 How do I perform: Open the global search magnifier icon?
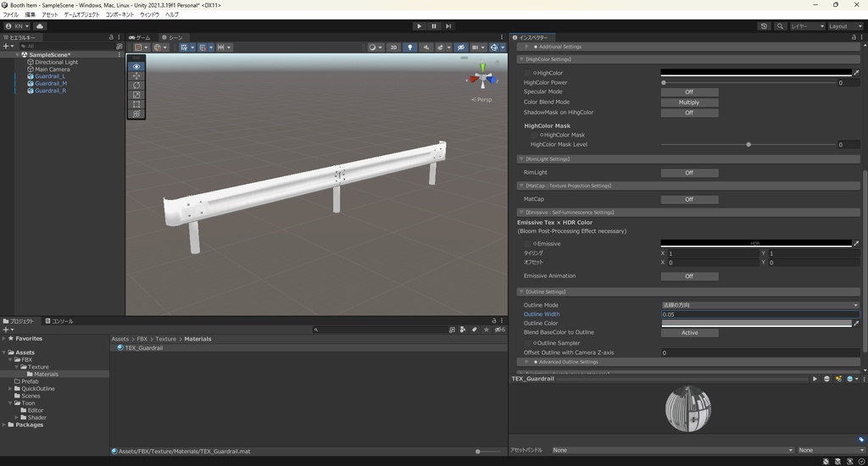coord(780,26)
